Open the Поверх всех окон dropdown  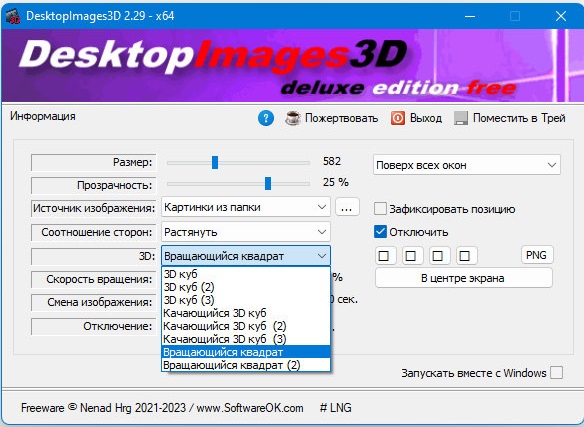tap(467, 165)
